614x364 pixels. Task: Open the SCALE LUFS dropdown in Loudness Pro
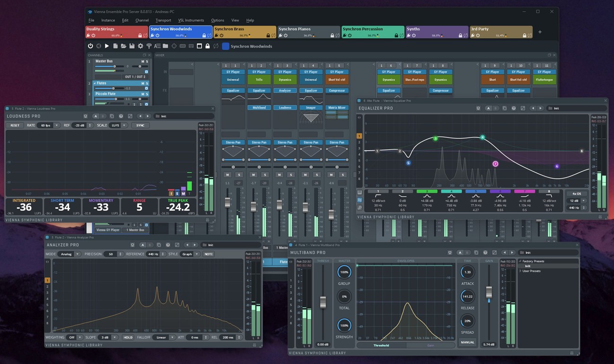(118, 125)
